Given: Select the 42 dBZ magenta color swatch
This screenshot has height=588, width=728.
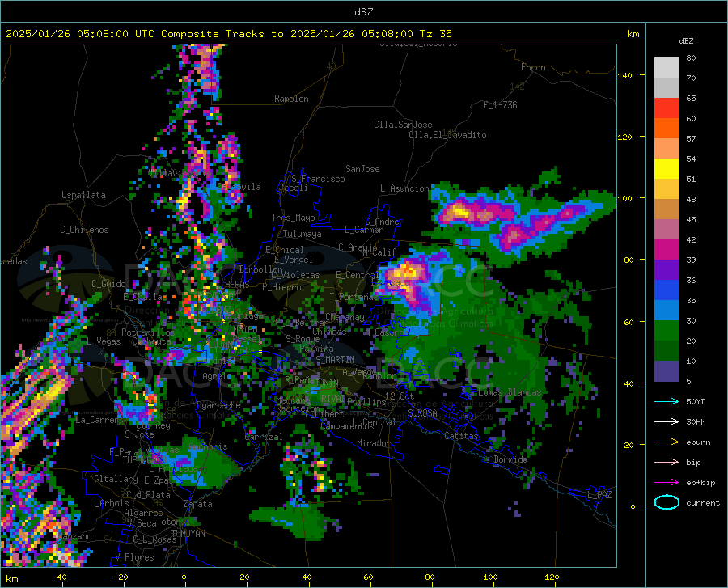Looking at the screenshot, I should (667, 250).
